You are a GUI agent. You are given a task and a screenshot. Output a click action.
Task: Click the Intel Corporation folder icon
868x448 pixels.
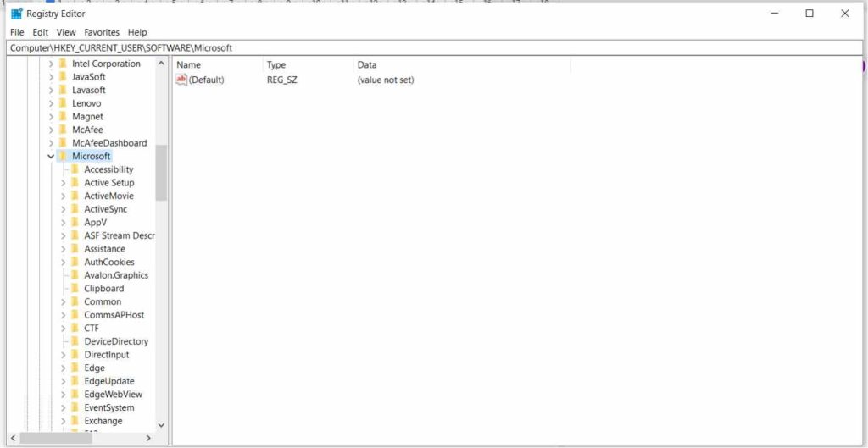(63, 64)
